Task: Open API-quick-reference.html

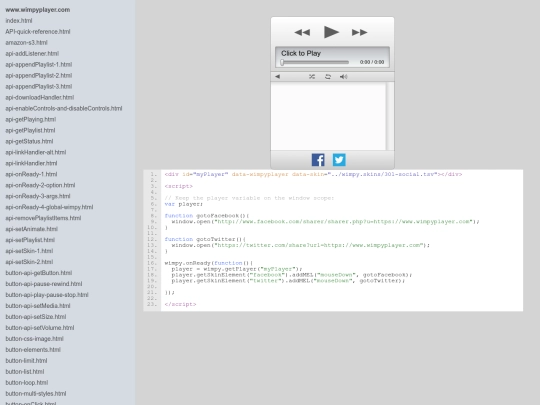Action: [38, 32]
